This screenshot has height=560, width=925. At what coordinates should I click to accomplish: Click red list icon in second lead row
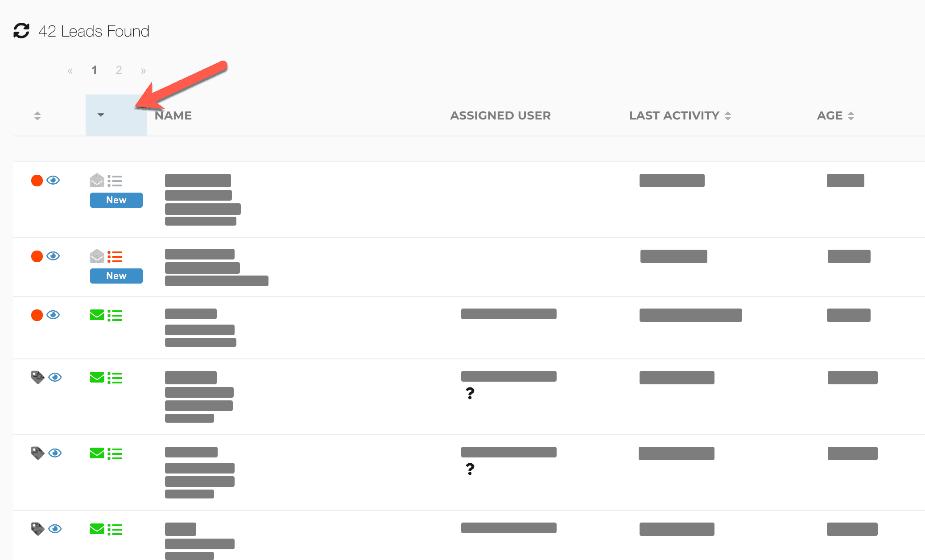click(x=115, y=257)
